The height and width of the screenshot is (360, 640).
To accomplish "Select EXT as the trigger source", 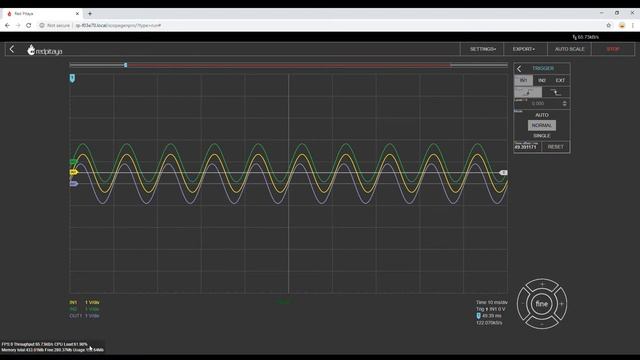I will (560, 80).
